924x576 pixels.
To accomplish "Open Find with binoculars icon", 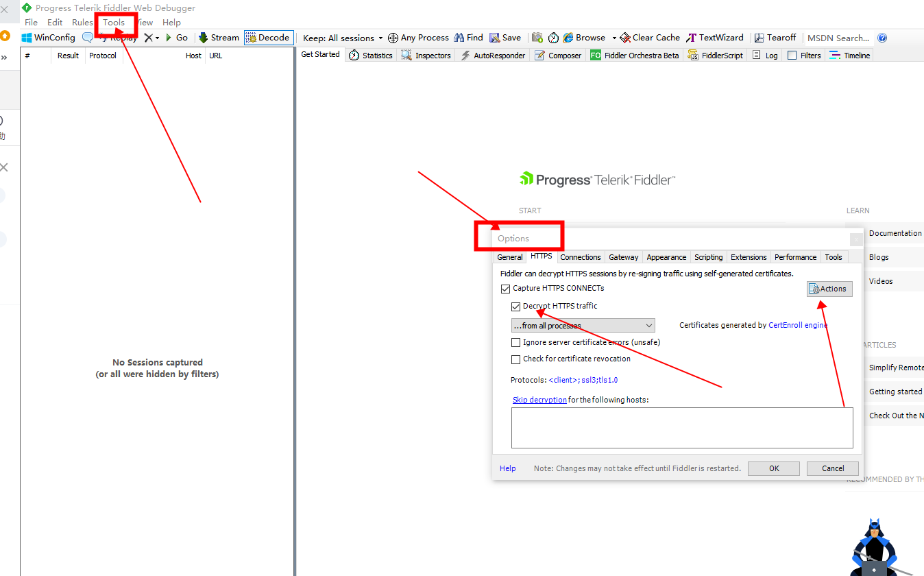I will coord(468,38).
